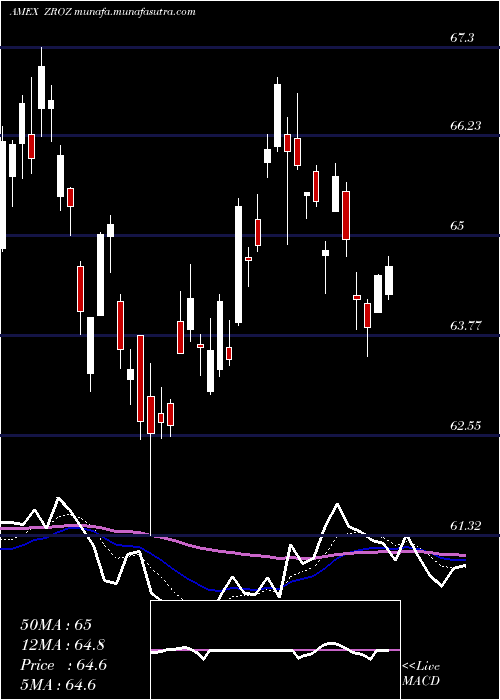Click the <<Live MACD label
This screenshot has height=700, width=500.
421,673
